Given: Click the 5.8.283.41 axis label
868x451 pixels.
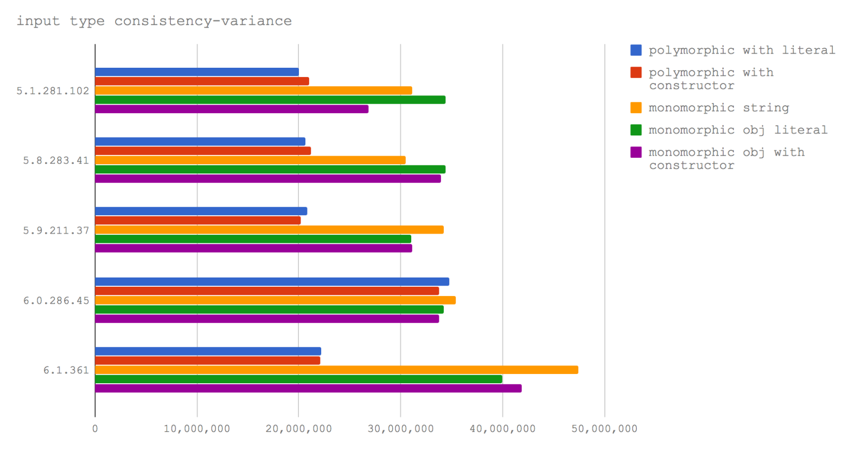Looking at the screenshot, I should pyautogui.click(x=56, y=160).
